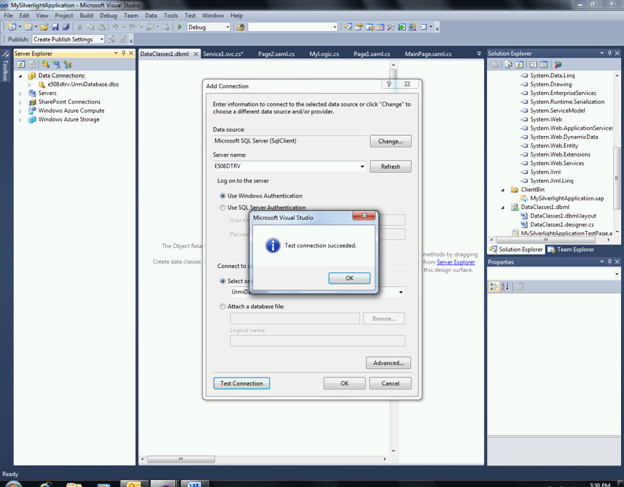
Task: Switch to the Team Explorer tab
Action: [571, 249]
